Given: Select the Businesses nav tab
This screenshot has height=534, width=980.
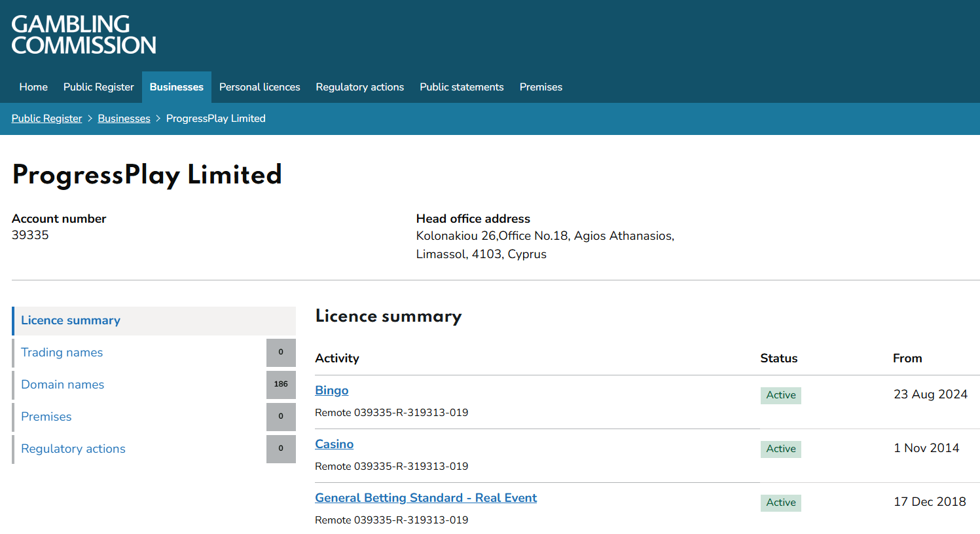Looking at the screenshot, I should click(x=177, y=87).
